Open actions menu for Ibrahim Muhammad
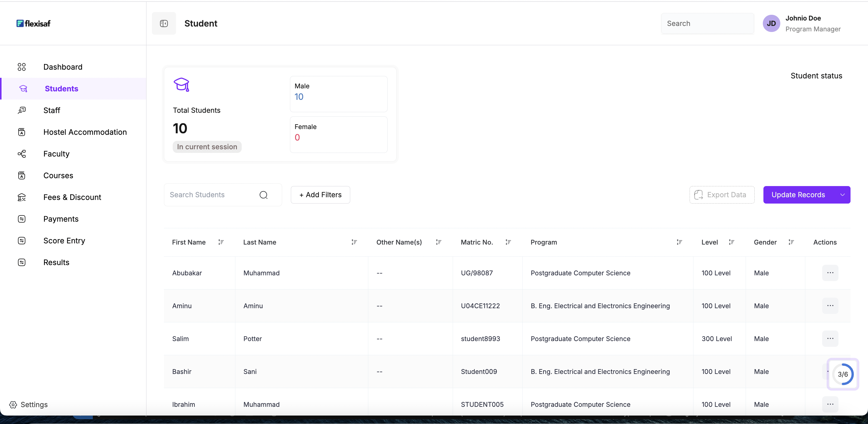This screenshot has height=424, width=868. pos(830,404)
